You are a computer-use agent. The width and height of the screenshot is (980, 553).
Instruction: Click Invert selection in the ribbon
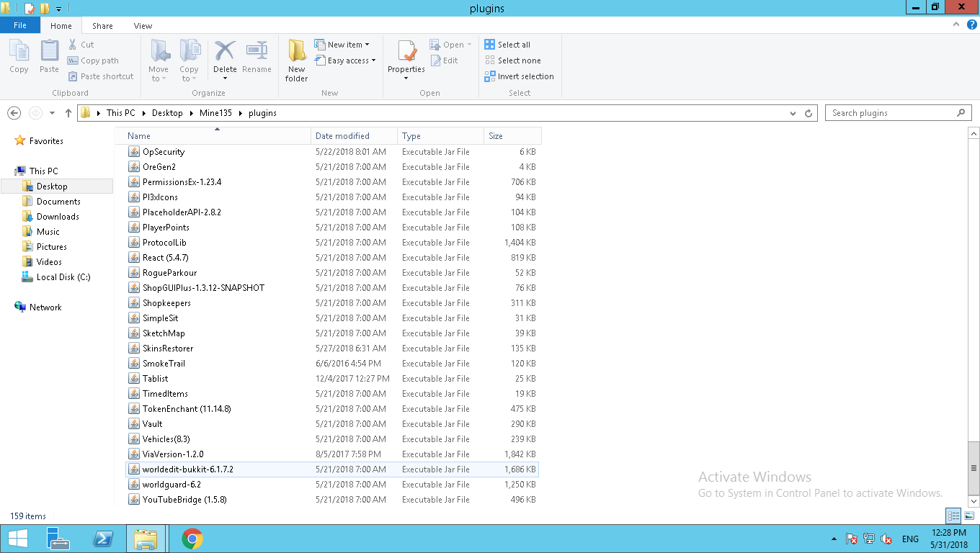click(519, 76)
